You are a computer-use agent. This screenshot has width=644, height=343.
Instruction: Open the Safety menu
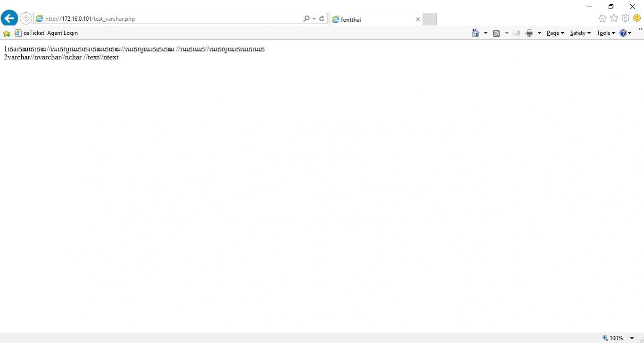580,33
